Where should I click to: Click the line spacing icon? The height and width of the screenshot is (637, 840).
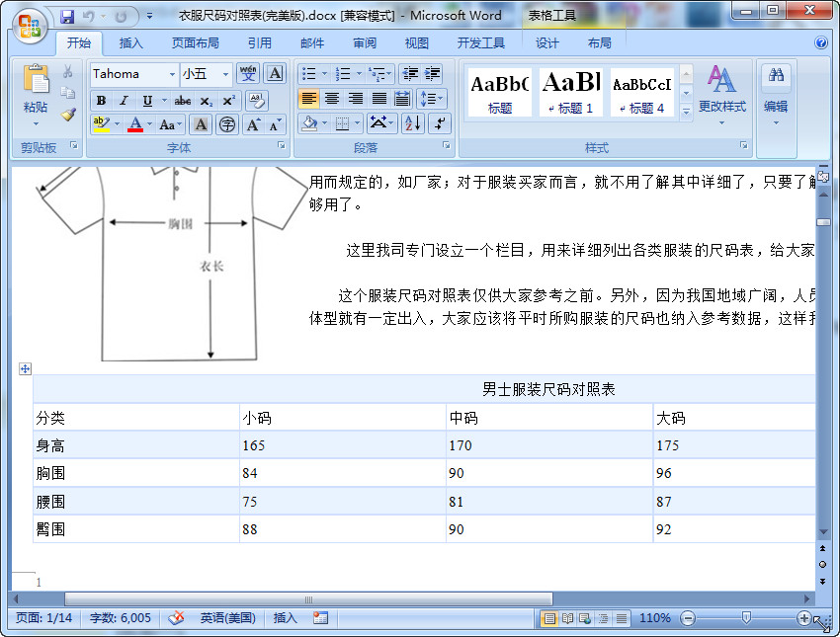(430, 99)
